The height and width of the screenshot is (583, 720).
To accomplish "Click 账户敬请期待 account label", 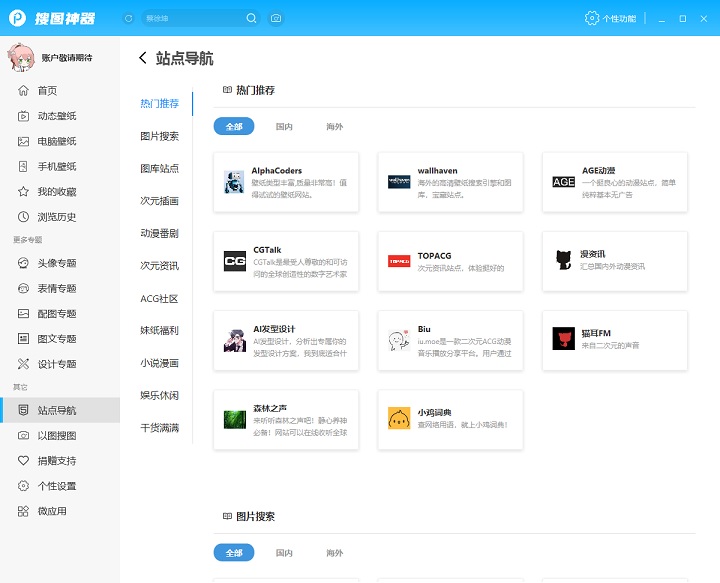I will (67, 58).
